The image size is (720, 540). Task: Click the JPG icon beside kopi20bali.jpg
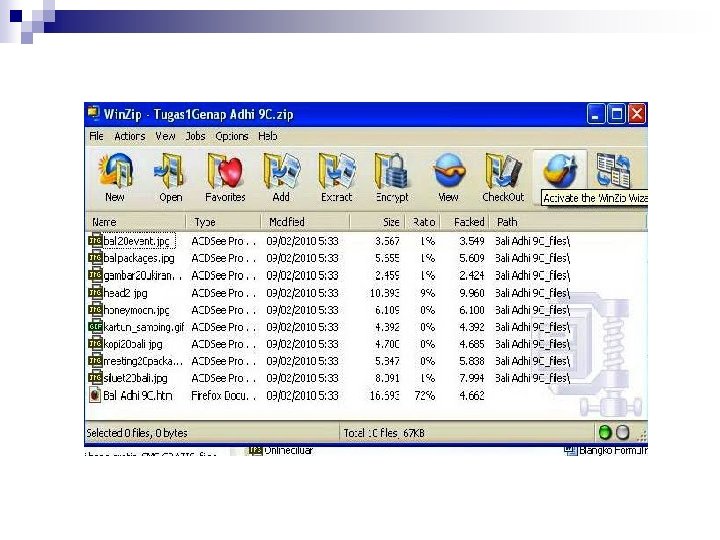[95, 343]
